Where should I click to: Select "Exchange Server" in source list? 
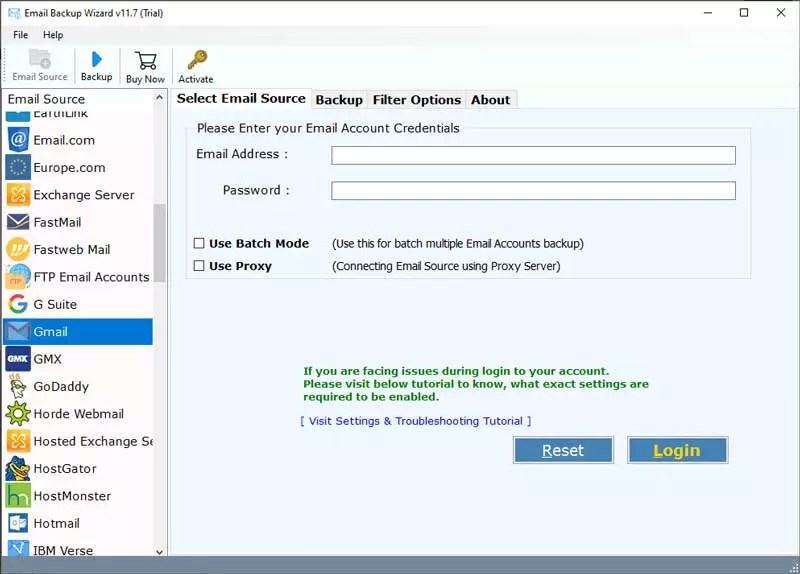point(84,195)
